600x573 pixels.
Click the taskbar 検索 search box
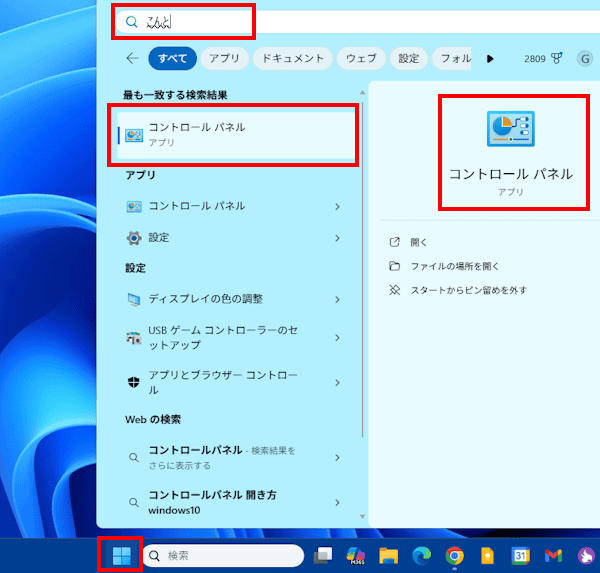(x=223, y=555)
